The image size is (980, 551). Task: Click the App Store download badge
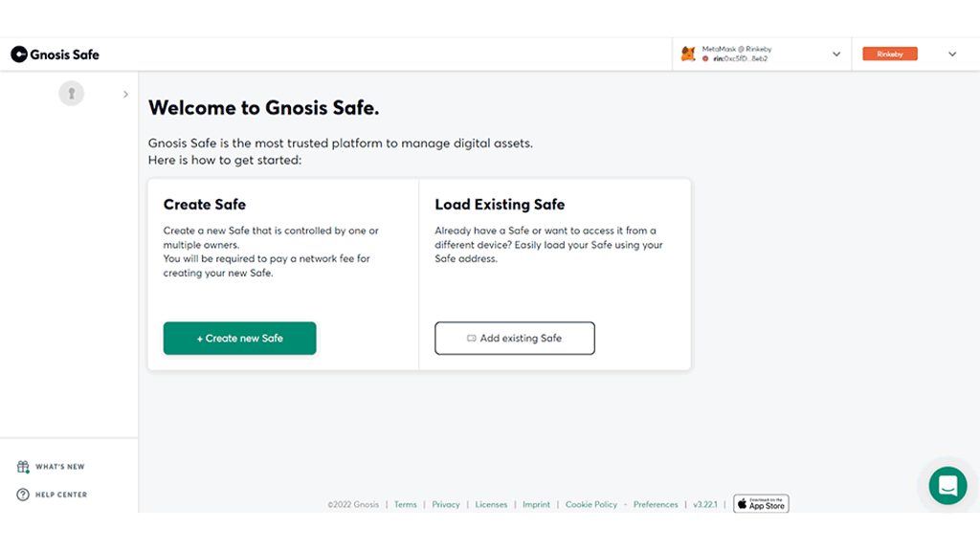click(x=761, y=504)
